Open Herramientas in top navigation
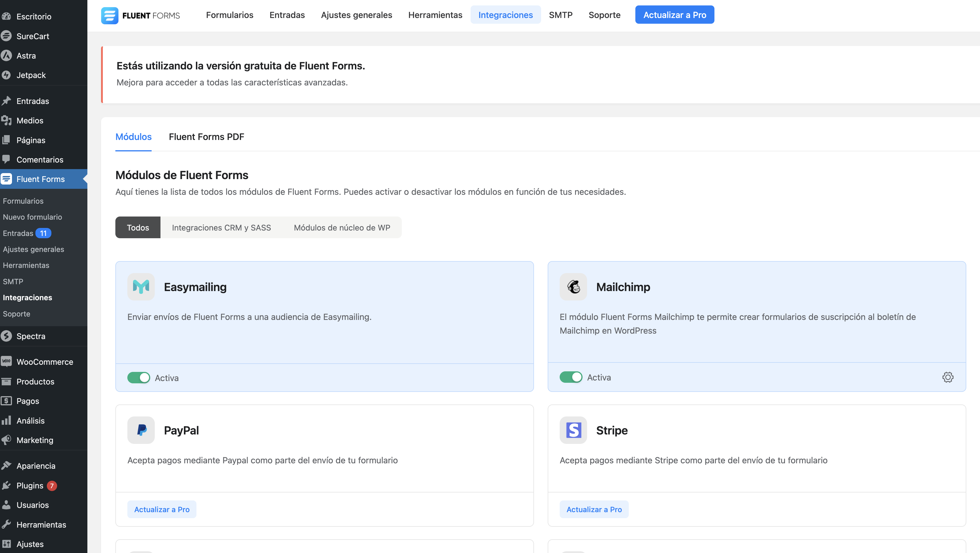This screenshot has height=553, width=980. coord(435,15)
